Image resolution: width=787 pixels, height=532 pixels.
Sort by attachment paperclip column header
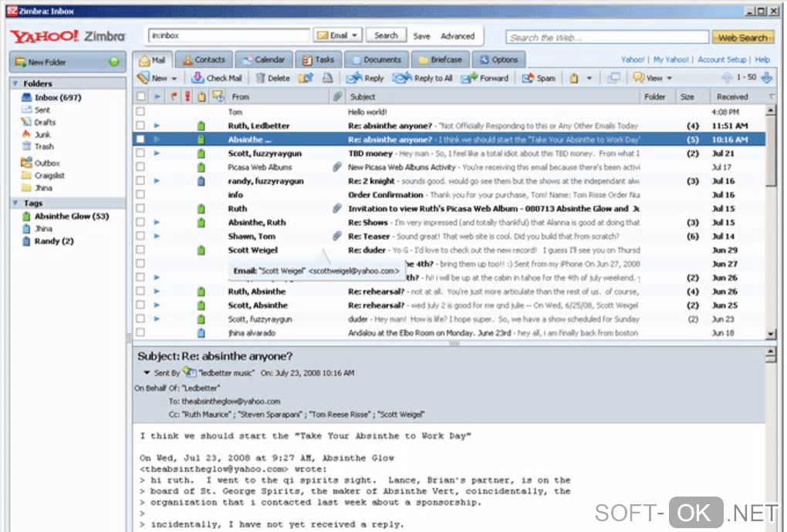[x=337, y=96]
